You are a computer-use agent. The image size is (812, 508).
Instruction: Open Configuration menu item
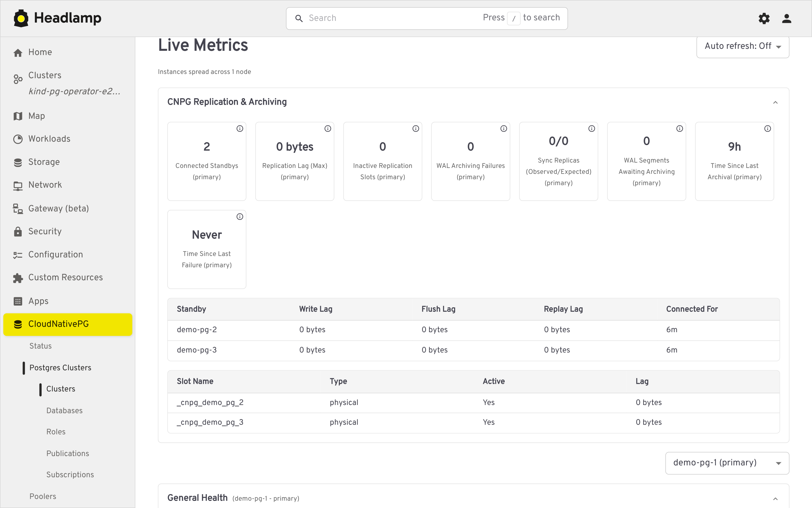(x=67, y=255)
